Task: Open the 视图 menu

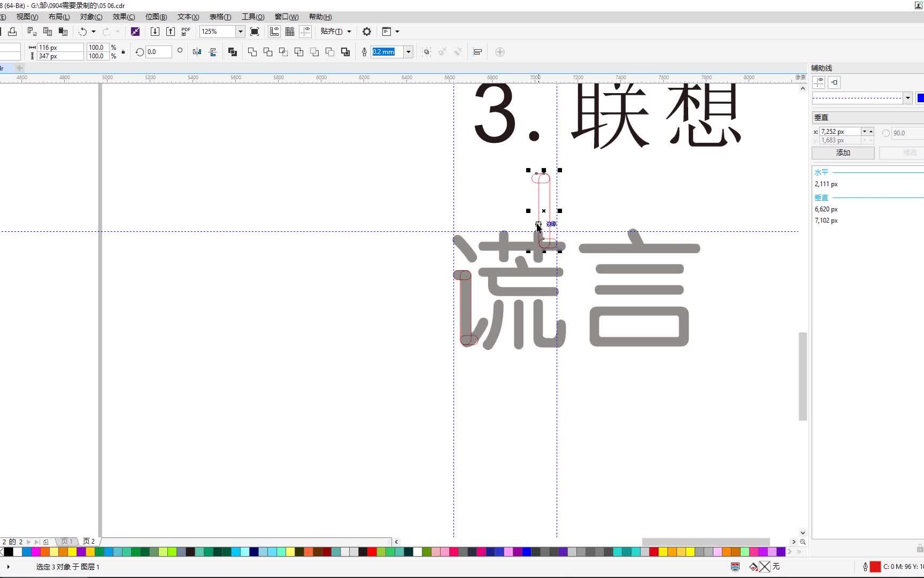Action: (x=27, y=17)
